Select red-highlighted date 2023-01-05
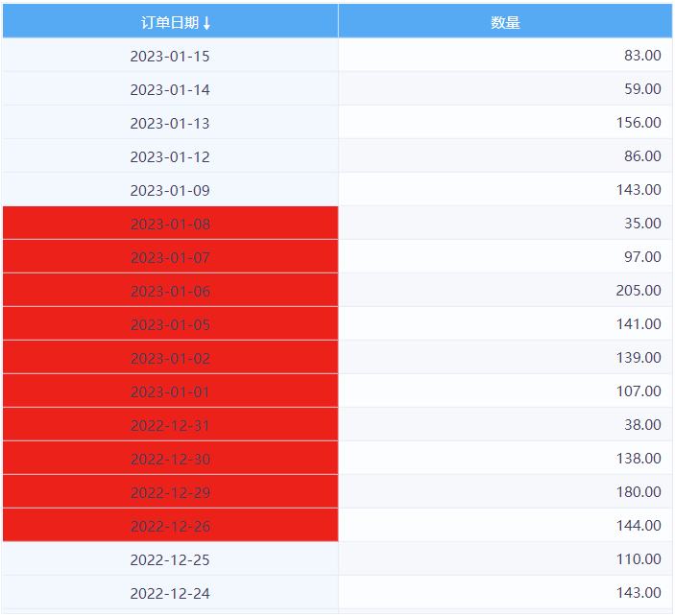 [170, 324]
